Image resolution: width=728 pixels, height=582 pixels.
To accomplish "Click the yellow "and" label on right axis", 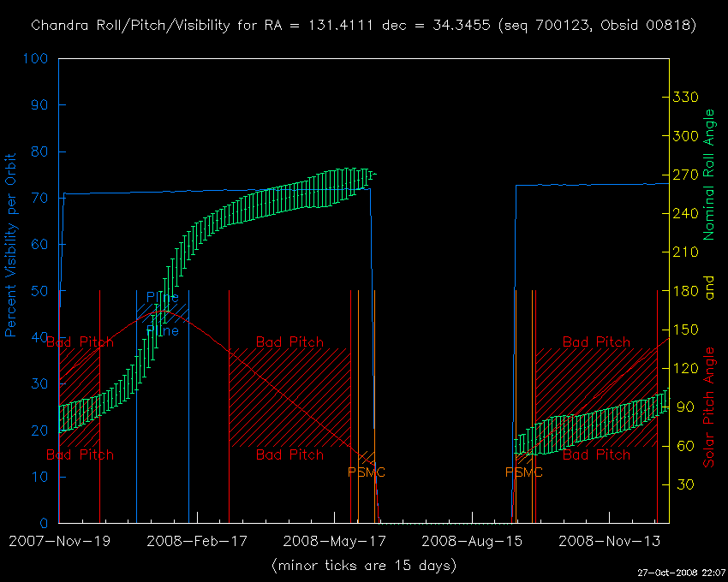I will pyautogui.click(x=709, y=291).
